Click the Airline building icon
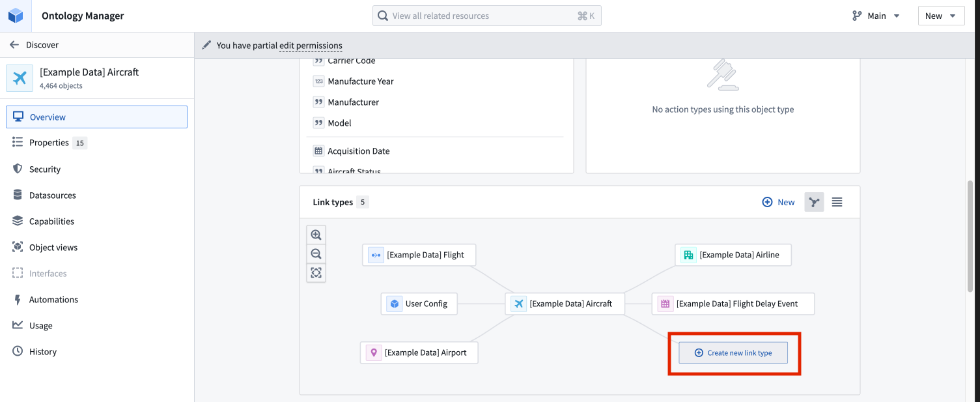The width and height of the screenshot is (980, 402). [x=688, y=255]
